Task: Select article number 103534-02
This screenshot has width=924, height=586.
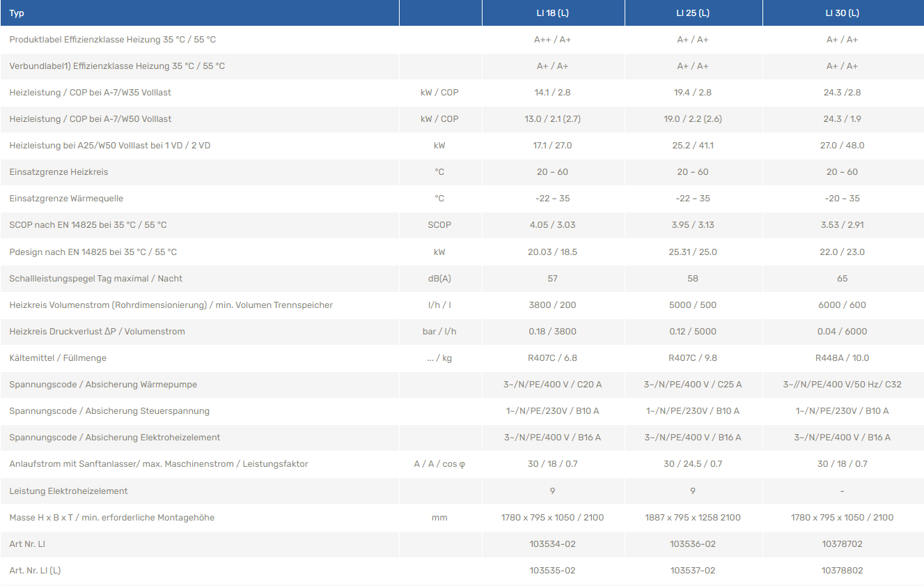Action: click(x=552, y=544)
